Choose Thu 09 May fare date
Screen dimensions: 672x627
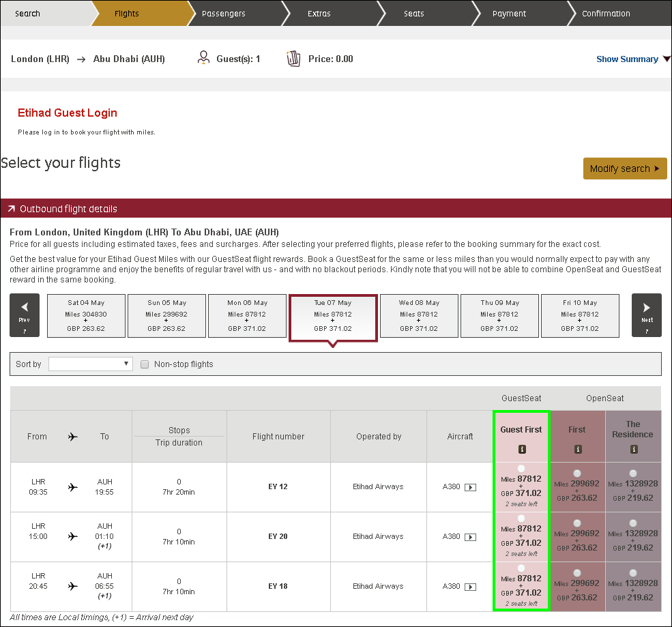coord(499,316)
